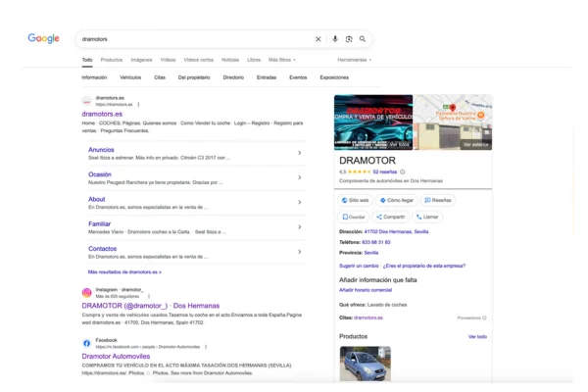Screen dimensions: 588x392
Task: Open DRAMOTOR (@dramotor_) Dos Hermanas result
Action: click(151, 306)
